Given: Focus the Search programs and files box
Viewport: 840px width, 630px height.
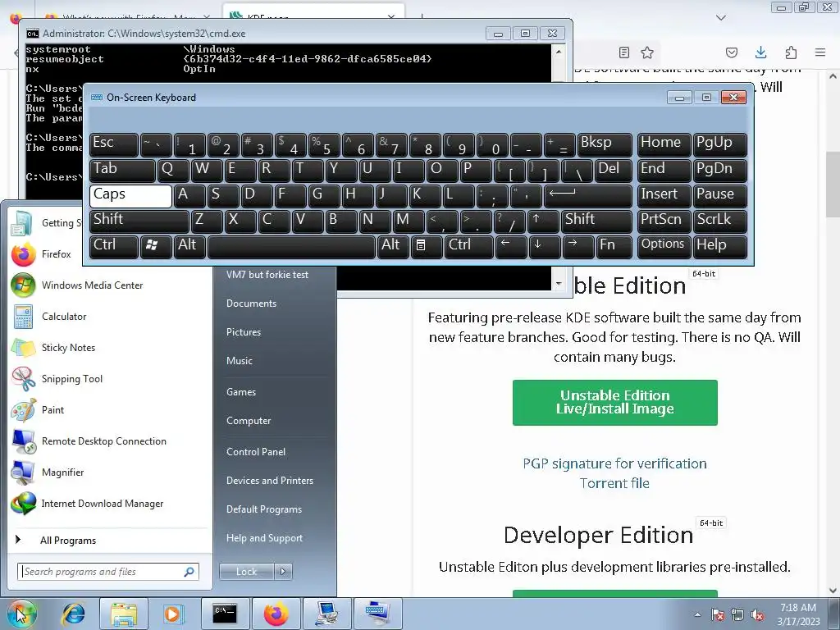Looking at the screenshot, I should (107, 572).
